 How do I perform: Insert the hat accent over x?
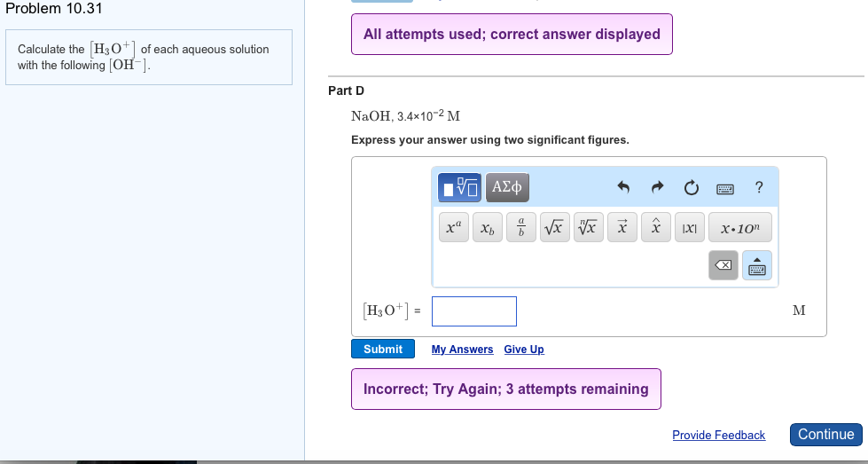pyautogui.click(x=656, y=227)
